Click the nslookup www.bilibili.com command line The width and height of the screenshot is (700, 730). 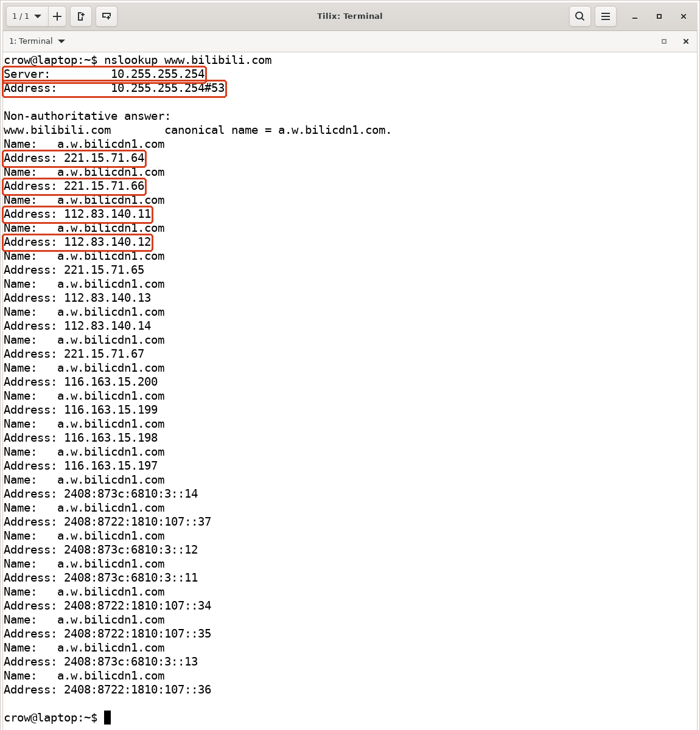tap(138, 60)
